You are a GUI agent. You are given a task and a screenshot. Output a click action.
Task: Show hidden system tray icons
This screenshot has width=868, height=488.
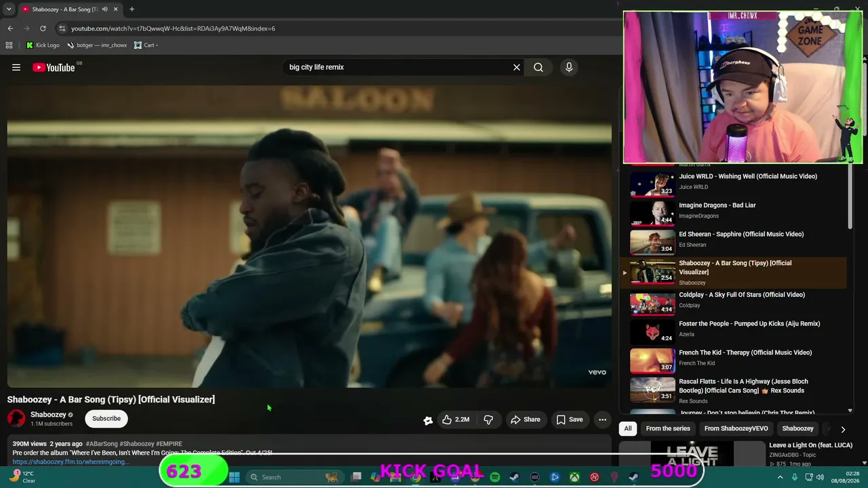pyautogui.click(x=780, y=477)
